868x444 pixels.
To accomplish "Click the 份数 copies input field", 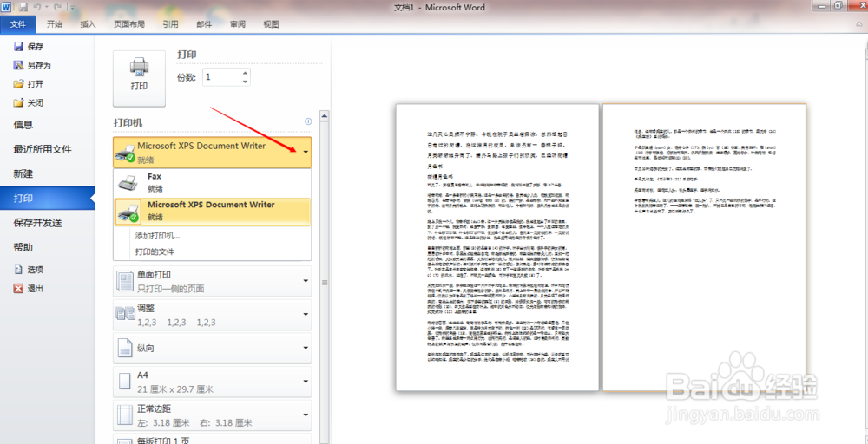I will click(x=220, y=77).
